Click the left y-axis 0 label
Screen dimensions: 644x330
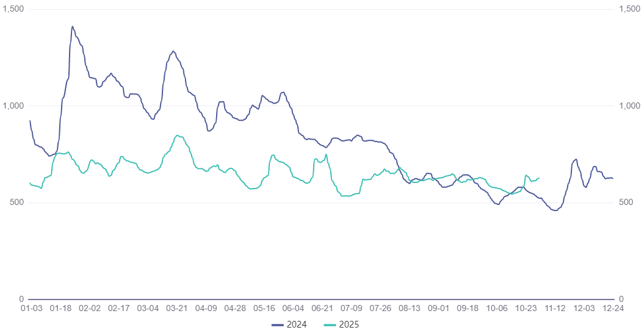tap(21, 299)
